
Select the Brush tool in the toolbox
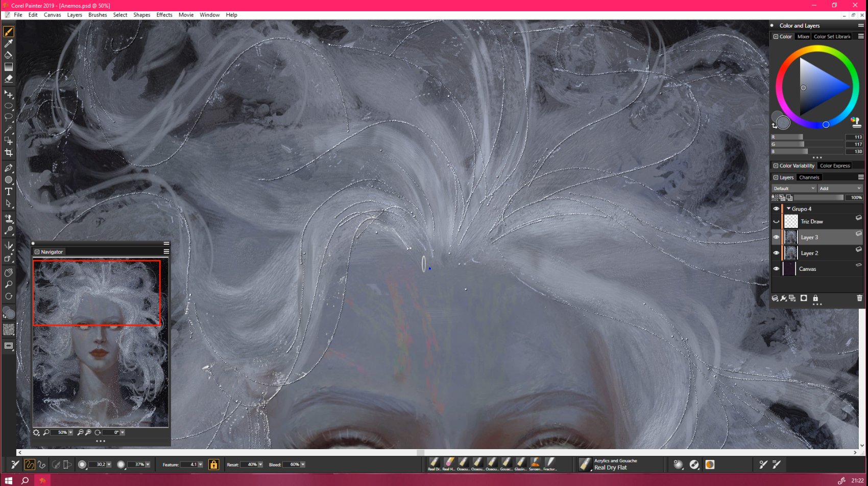point(9,32)
